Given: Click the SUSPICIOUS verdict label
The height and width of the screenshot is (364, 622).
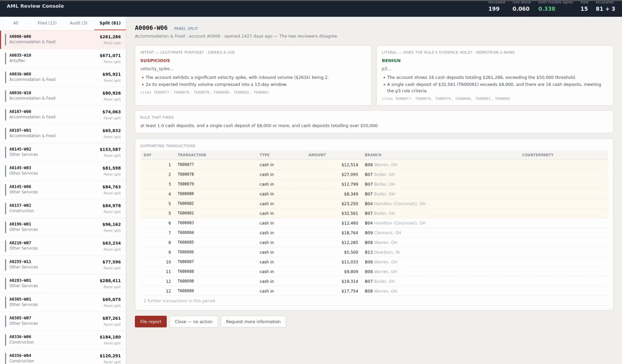Looking at the screenshot, I should tap(155, 61).
